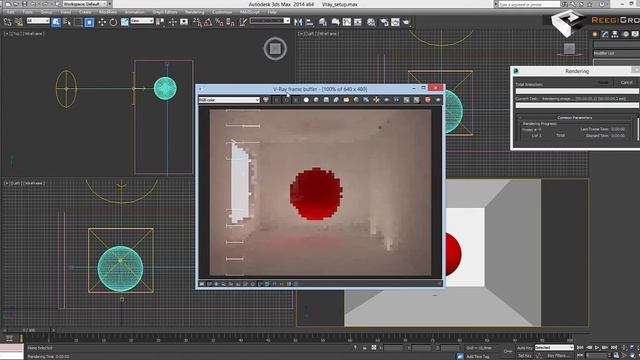Toggle Angle Snap
640x360 pixels.
click(x=208, y=22)
